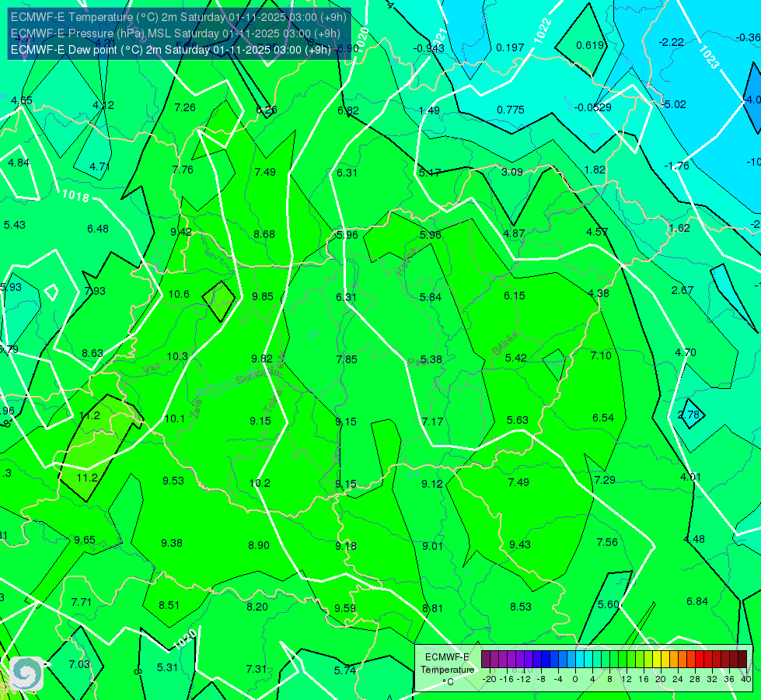Screen dimensions: 761x700
Task: Click the 7.03 temperature value
Action: click(79, 664)
